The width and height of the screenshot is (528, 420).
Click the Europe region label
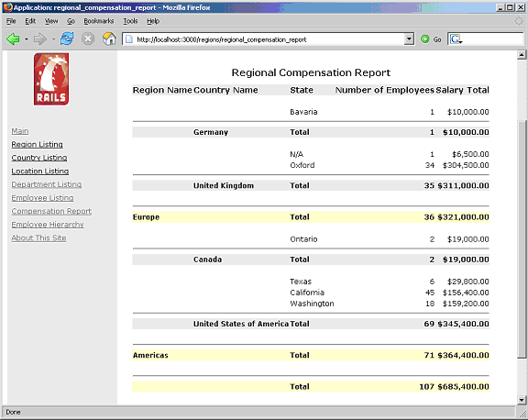click(x=146, y=217)
